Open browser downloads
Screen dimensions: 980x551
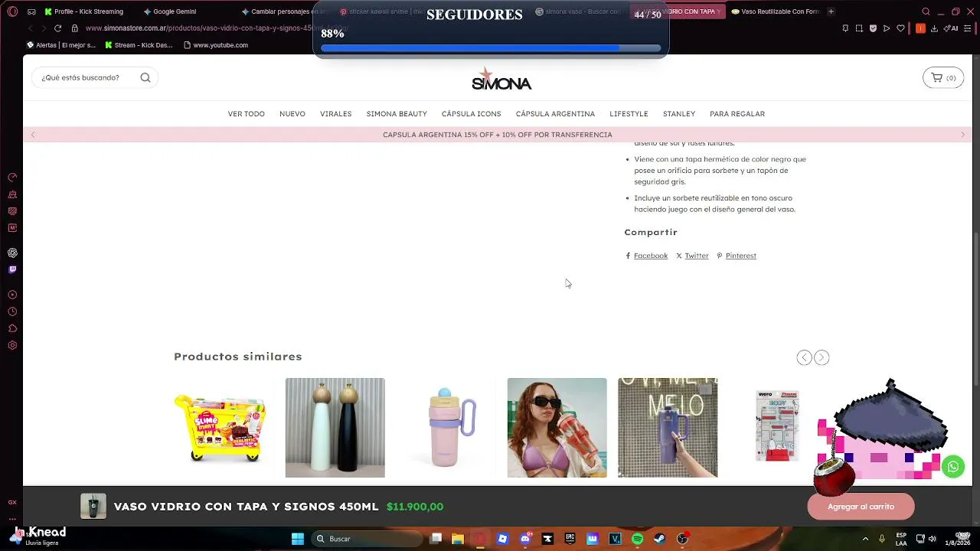pyautogui.click(x=934, y=28)
